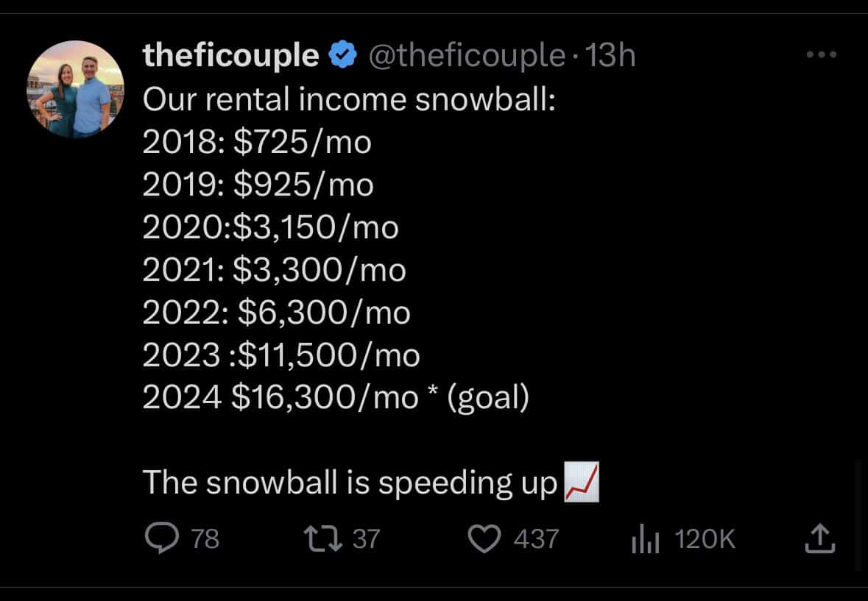This screenshot has height=601, width=868.
Task: Click the 'Our rental income snowball' text
Action: 347,100
